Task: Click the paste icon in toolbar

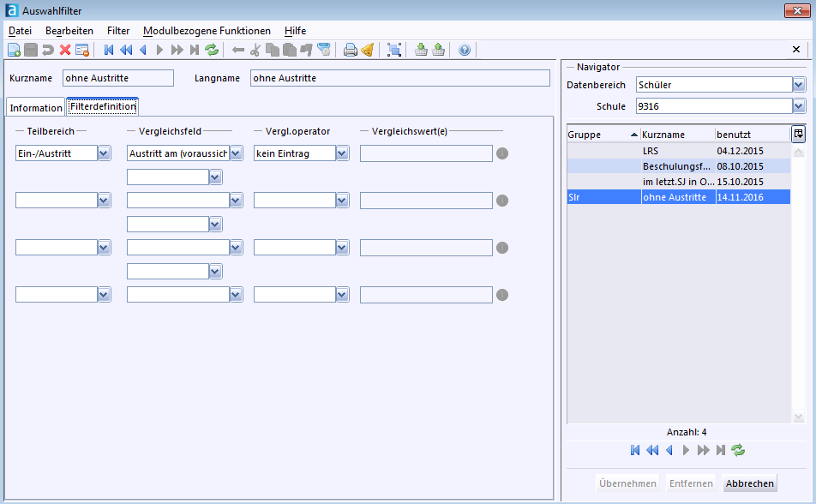Action: (x=290, y=50)
